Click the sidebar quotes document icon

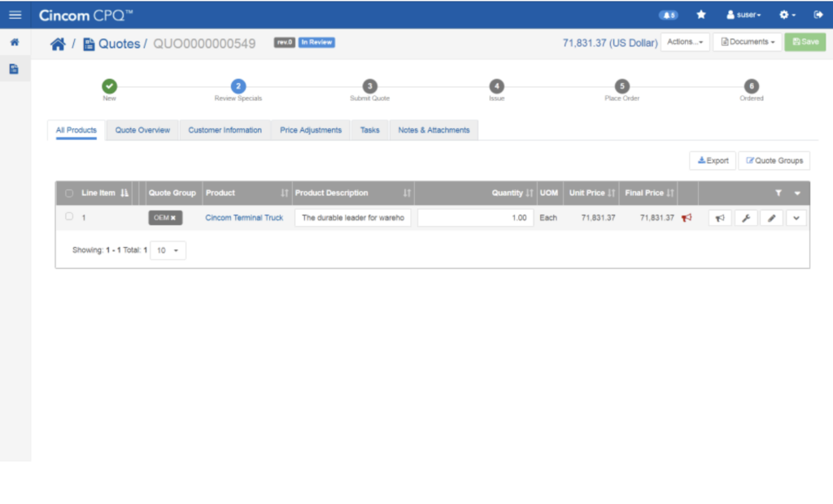(15, 68)
